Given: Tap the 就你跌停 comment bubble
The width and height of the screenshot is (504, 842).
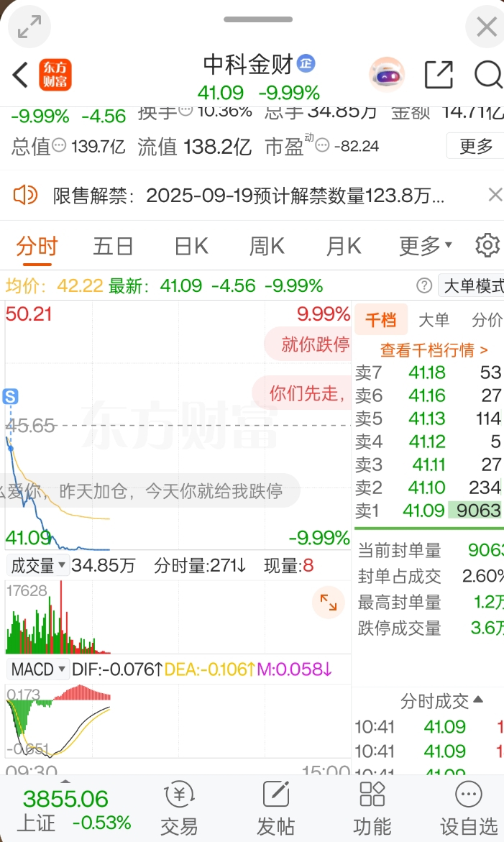Looking at the screenshot, I should [x=308, y=344].
